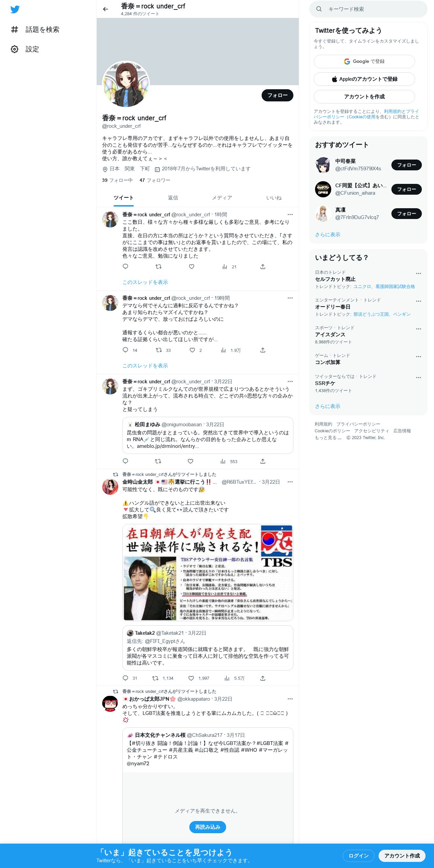434x868 pixels.
Task: Follow suggested account 中司春菜
Action: [406, 165]
